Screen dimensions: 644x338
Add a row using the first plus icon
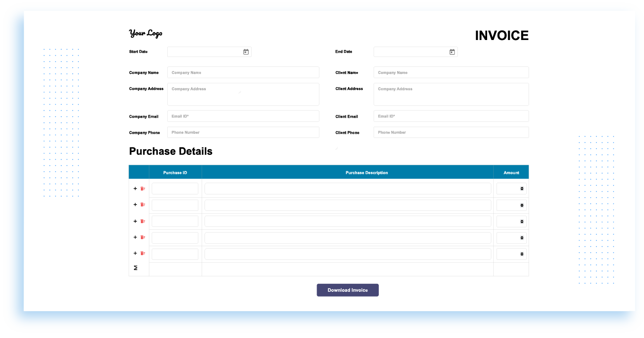135,188
